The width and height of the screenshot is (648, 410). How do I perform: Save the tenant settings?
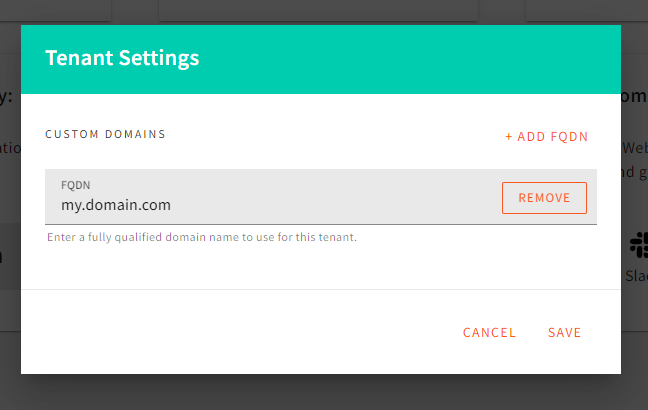tap(564, 333)
